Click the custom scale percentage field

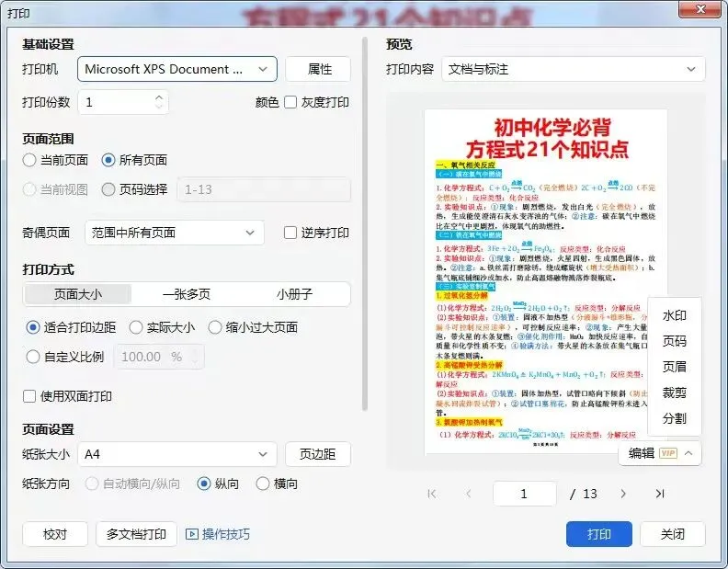click(159, 357)
